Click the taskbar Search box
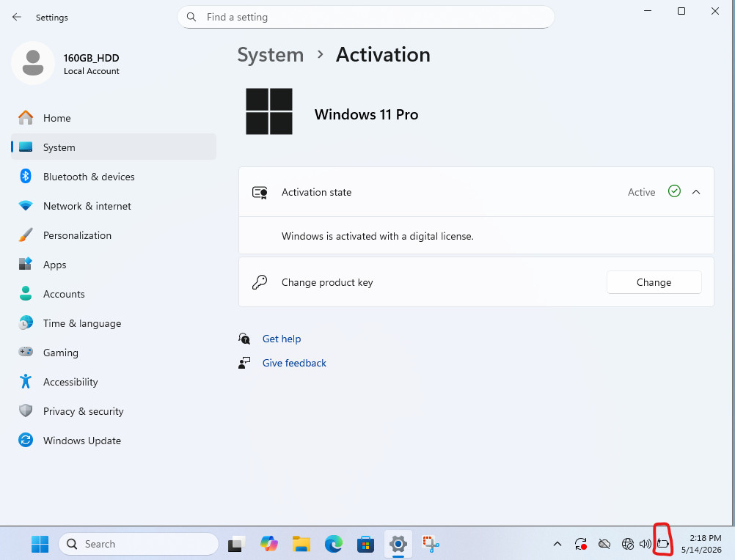 (139, 544)
